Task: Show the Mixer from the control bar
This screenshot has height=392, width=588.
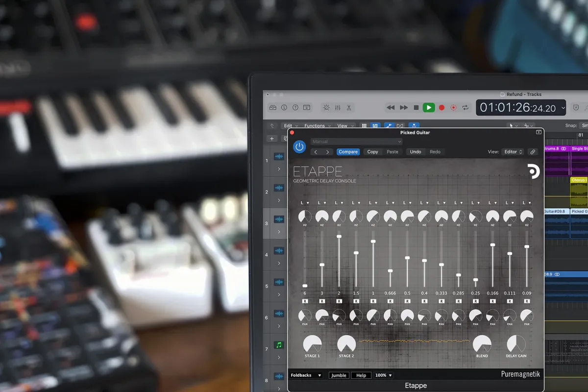Action: pyautogui.click(x=338, y=107)
